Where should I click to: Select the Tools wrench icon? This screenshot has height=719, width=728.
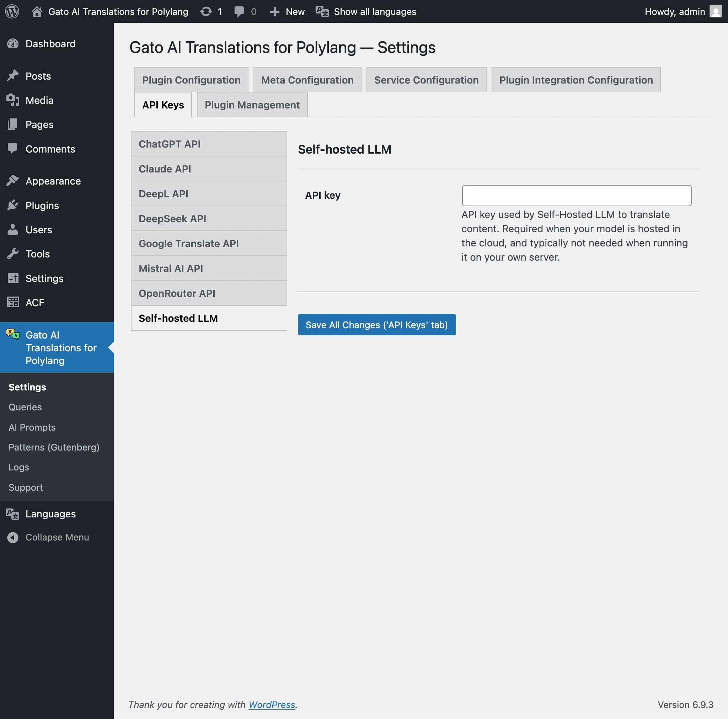click(13, 254)
